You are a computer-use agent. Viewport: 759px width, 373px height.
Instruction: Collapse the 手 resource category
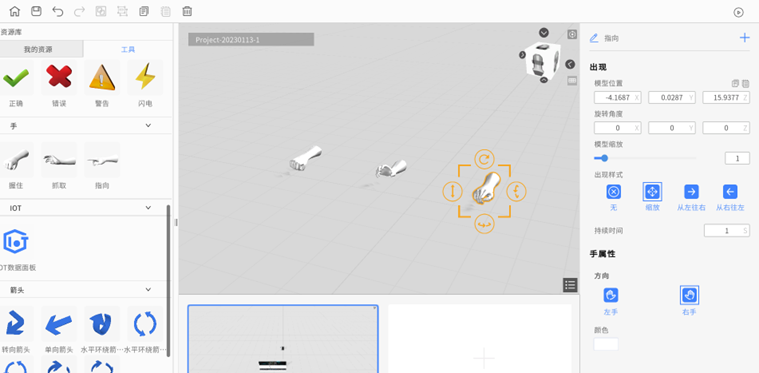click(x=148, y=126)
